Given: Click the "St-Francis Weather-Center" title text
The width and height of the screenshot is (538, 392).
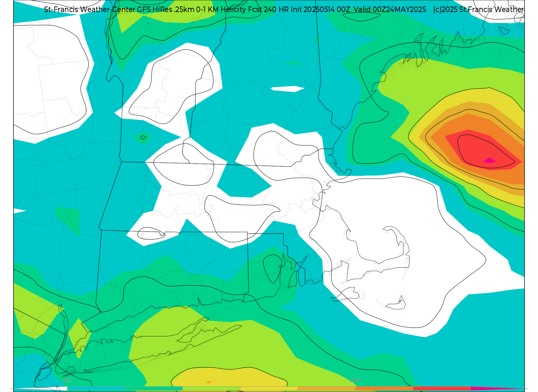Looking at the screenshot, I should [x=90, y=10].
